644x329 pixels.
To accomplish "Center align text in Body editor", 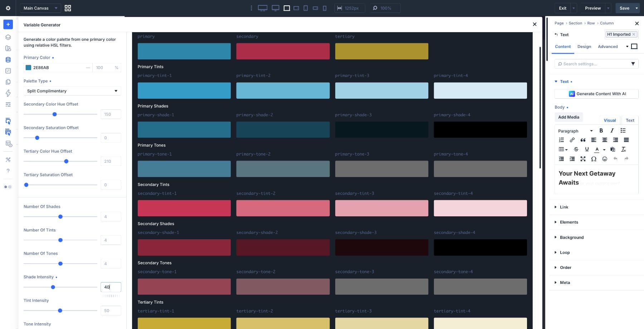I will (605, 140).
